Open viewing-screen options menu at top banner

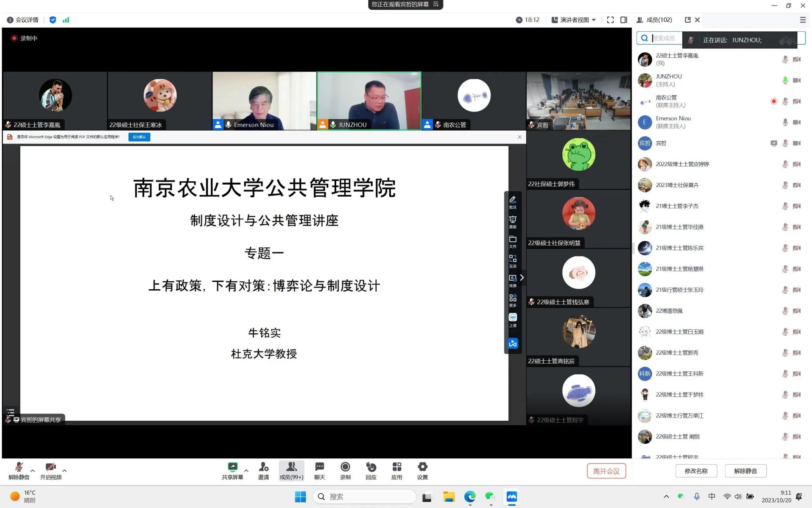pos(436,4)
